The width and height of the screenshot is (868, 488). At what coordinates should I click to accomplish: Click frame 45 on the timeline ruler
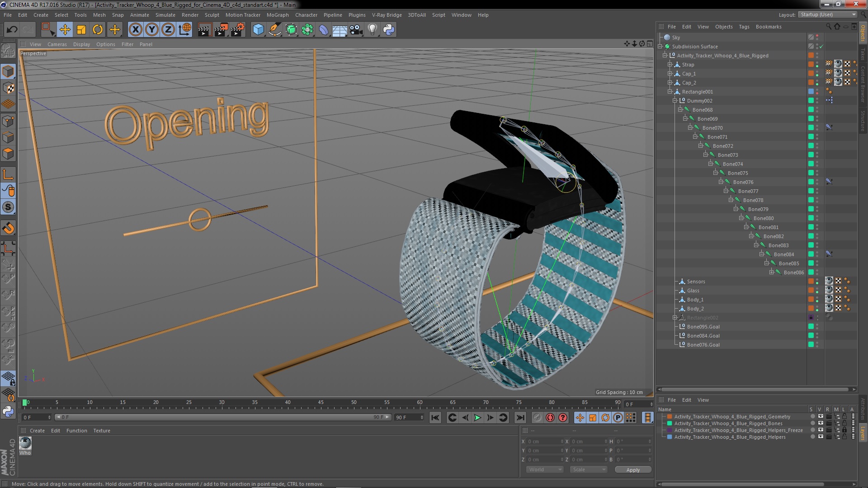[x=321, y=403]
